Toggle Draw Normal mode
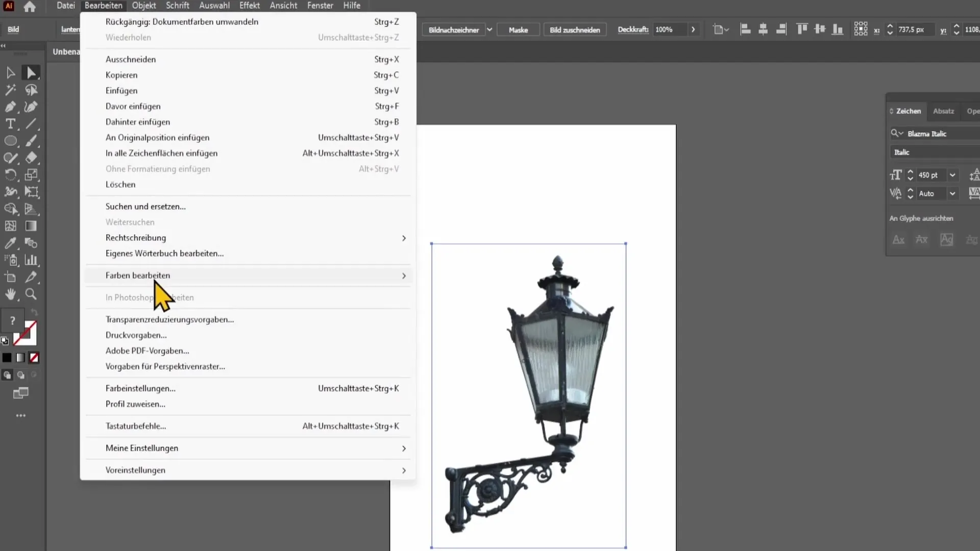The width and height of the screenshot is (980, 551). (x=7, y=375)
